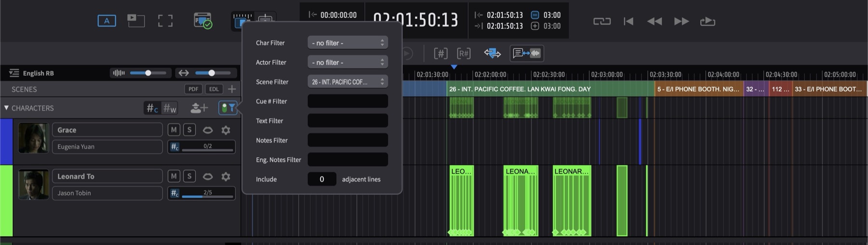Click Leonard To's #C counter icon
The width and height of the screenshot is (868, 245).
click(175, 193)
